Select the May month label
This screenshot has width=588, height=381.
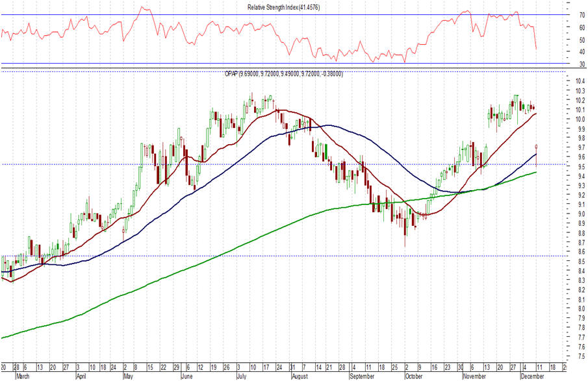point(128,376)
